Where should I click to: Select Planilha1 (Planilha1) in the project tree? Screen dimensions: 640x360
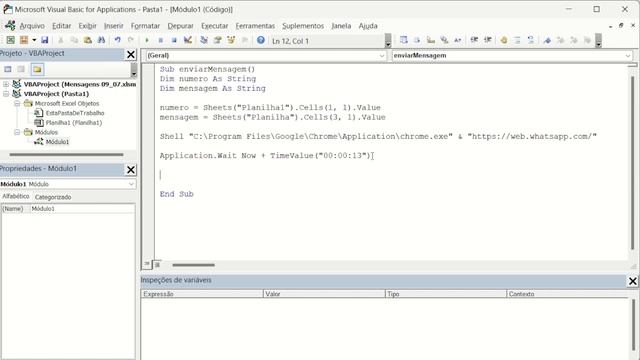73,122
